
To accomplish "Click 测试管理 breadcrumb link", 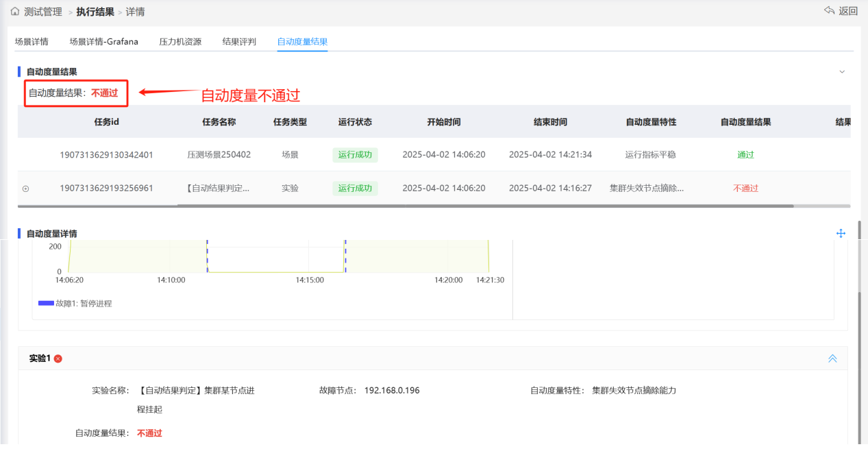I will click(x=42, y=12).
